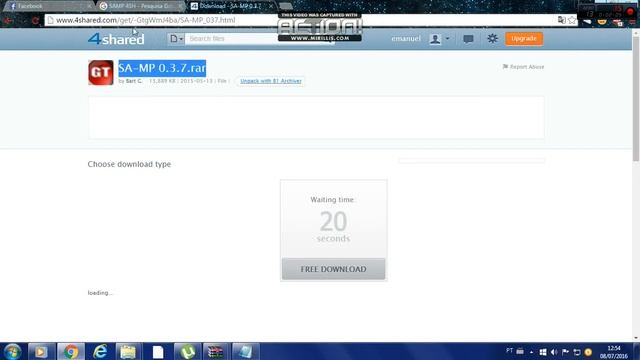Viewport: 640px width, 360px height.
Task: Click the address bar URL
Action: click(x=145, y=20)
